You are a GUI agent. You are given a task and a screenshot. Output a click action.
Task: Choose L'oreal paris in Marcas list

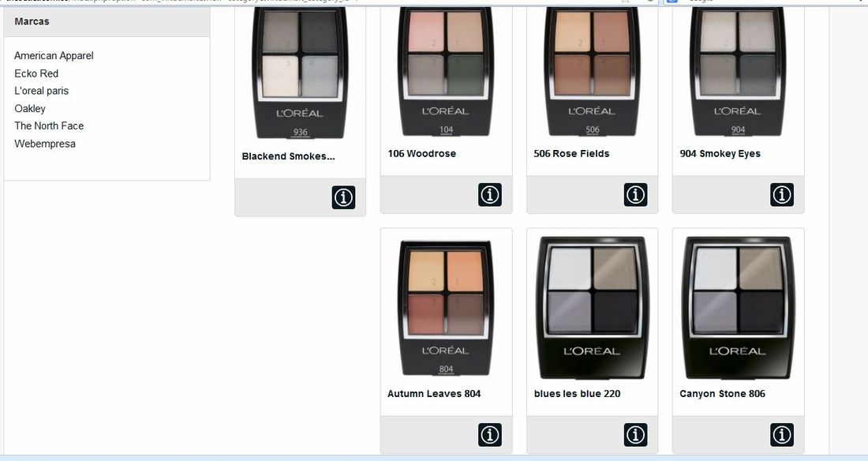point(42,91)
